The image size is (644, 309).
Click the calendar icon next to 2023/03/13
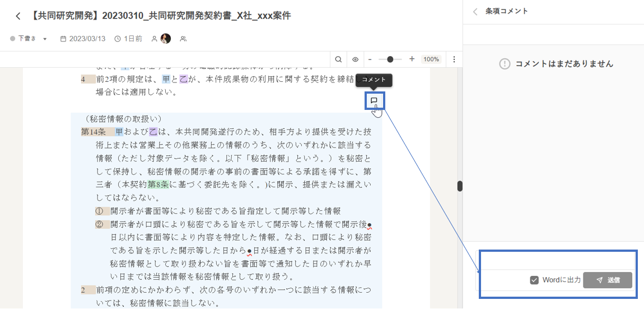click(63, 39)
